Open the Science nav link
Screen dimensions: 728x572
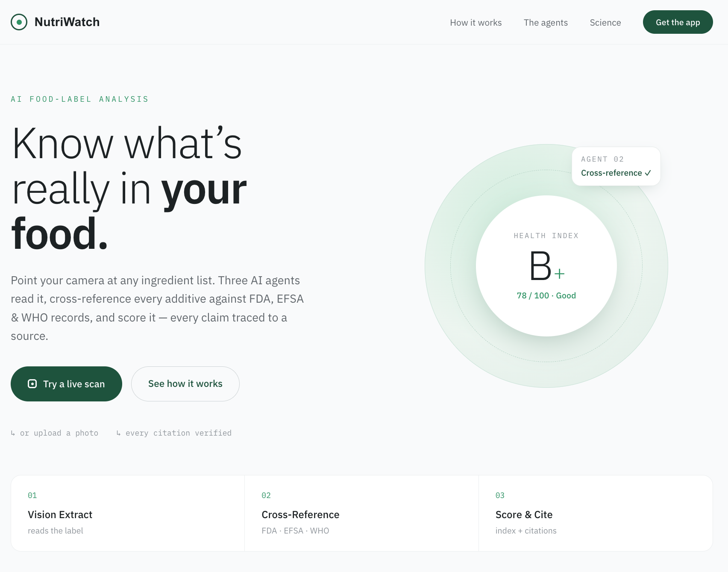605,23
